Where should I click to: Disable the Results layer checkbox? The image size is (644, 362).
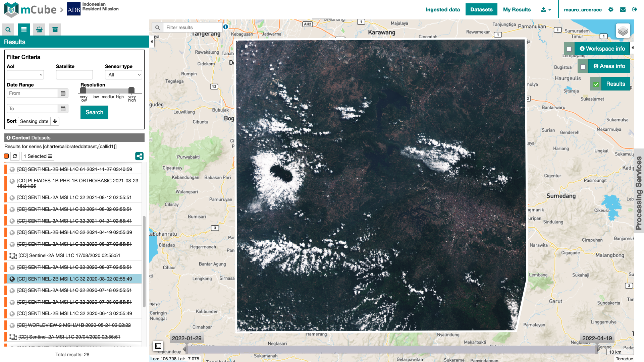pyautogui.click(x=596, y=84)
